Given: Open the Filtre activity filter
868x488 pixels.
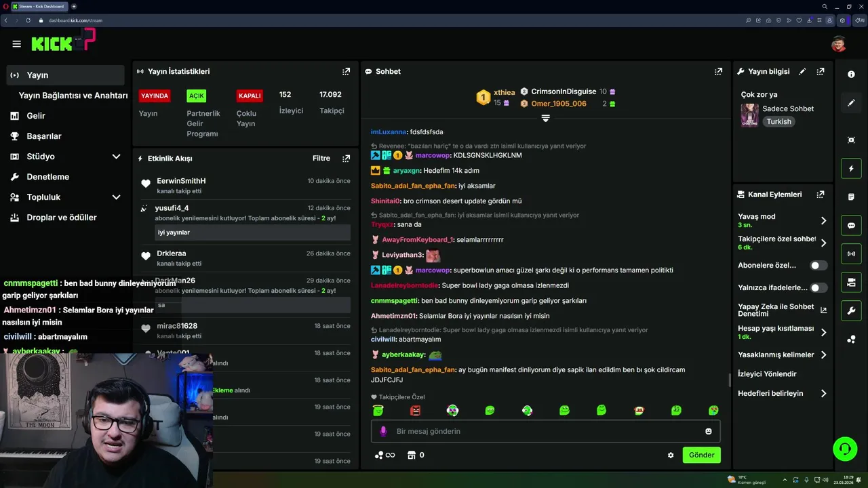Looking at the screenshot, I should pyautogui.click(x=321, y=158).
